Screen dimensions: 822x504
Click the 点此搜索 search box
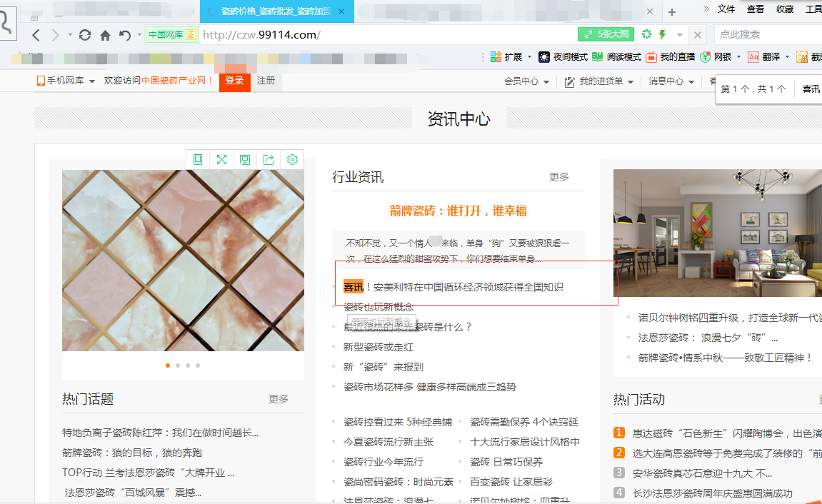click(x=768, y=34)
